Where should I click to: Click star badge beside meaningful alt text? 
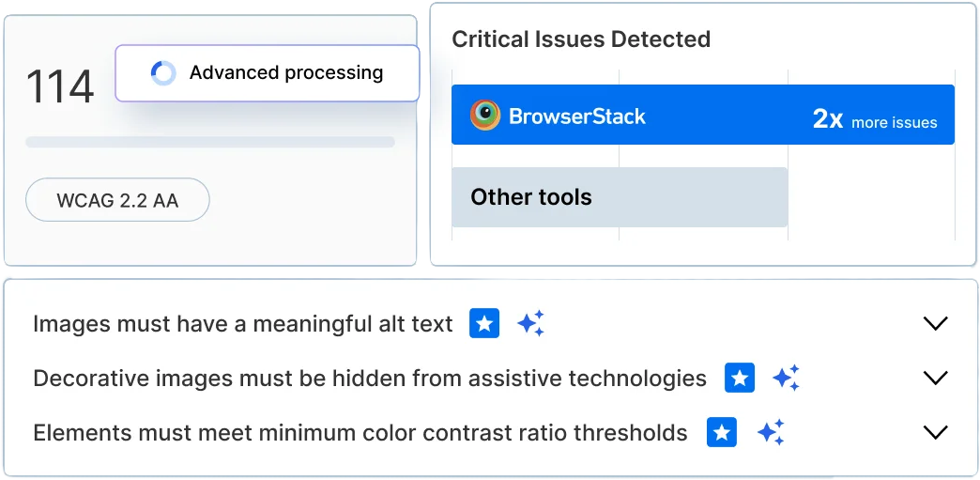484,324
